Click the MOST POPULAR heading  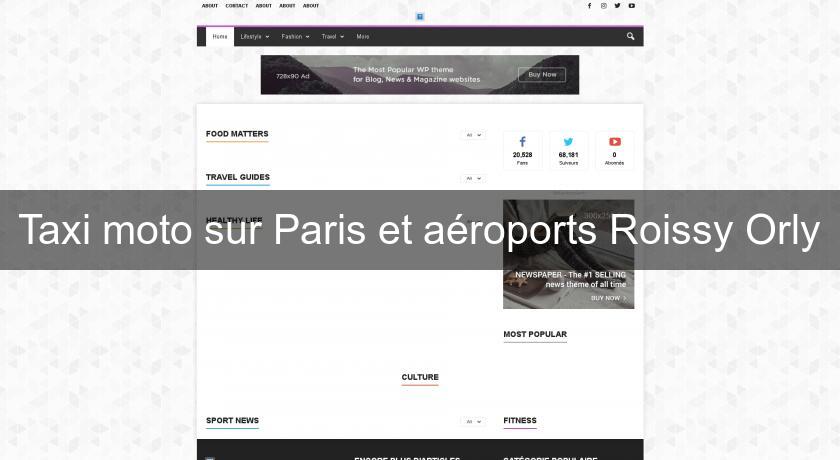[x=535, y=334]
